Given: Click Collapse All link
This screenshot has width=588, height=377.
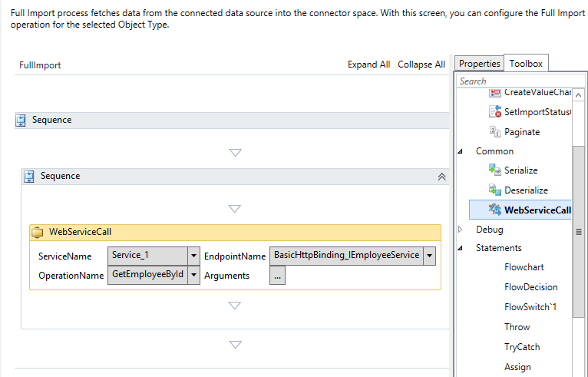Looking at the screenshot, I should coord(421,64).
